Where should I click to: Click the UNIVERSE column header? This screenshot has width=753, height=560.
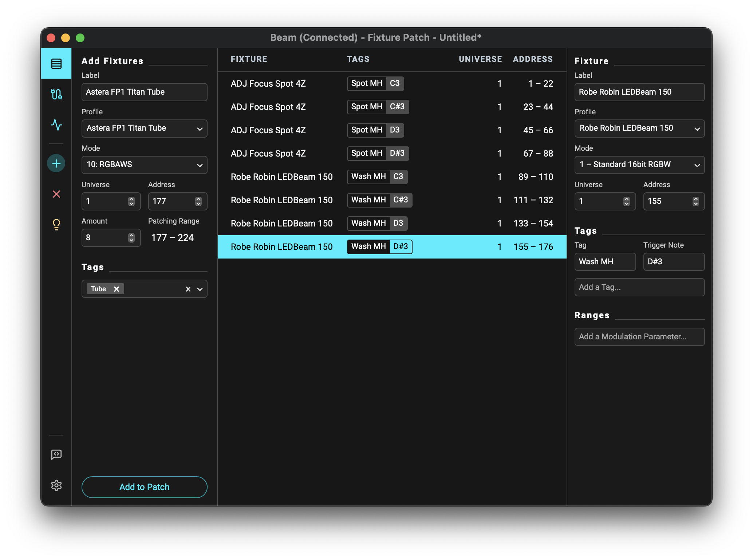point(480,59)
